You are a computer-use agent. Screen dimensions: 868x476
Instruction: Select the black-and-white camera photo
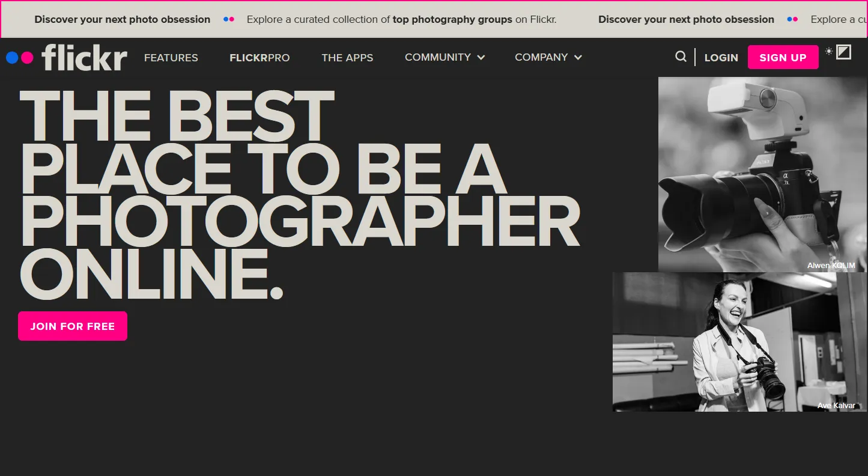(762, 174)
